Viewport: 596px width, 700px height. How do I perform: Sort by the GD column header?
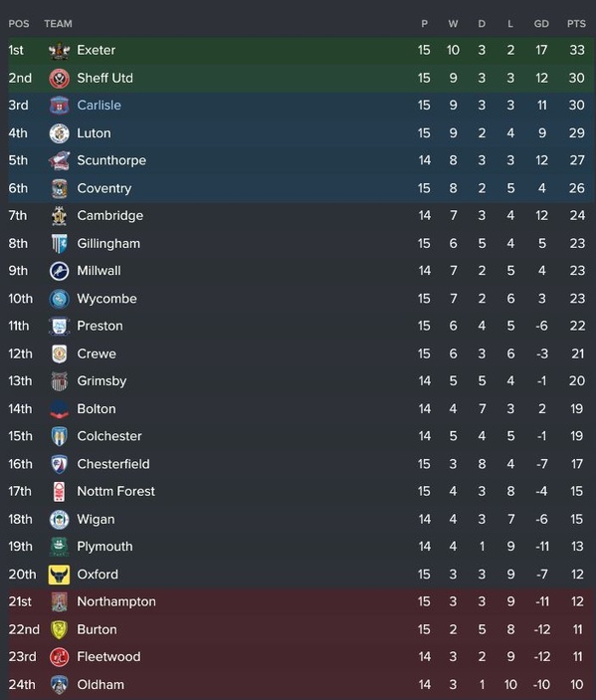[541, 24]
